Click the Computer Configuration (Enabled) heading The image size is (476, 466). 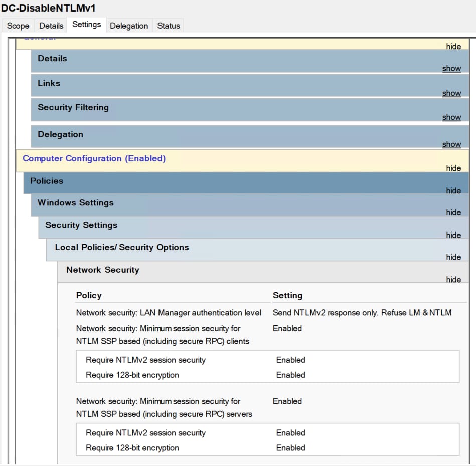(x=94, y=158)
